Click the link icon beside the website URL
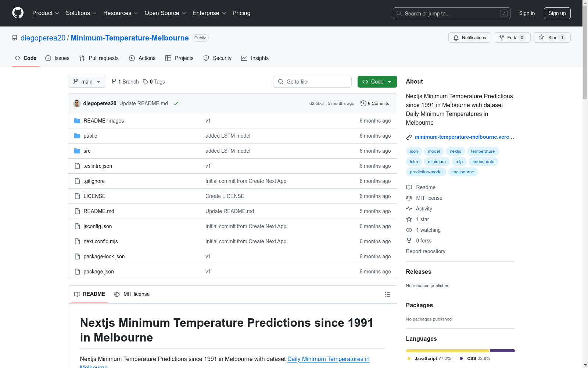 tap(409, 137)
